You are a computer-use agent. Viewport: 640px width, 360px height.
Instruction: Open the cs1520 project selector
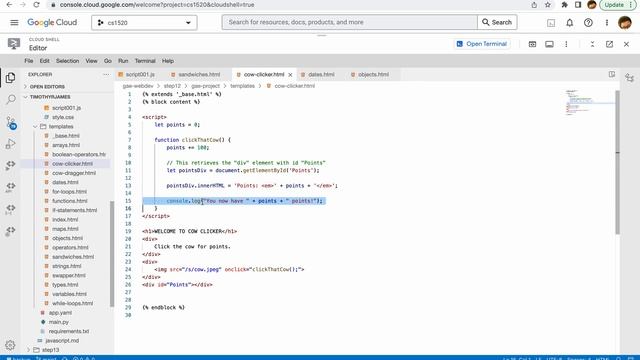pos(144,22)
